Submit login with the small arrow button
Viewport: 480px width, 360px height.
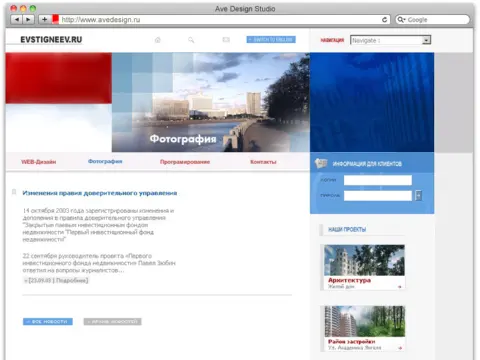(x=419, y=196)
